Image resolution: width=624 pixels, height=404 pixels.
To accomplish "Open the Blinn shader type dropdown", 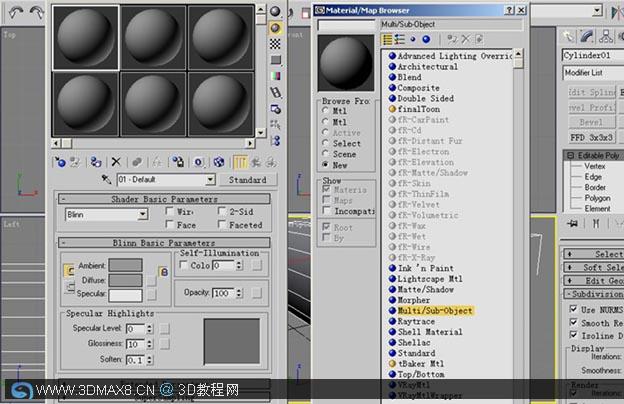I will click(142, 215).
